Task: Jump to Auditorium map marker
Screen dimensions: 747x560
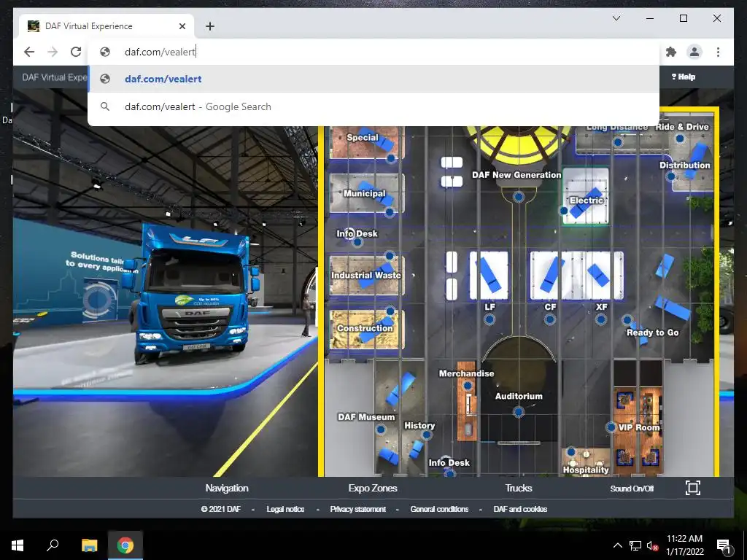Action: point(519,411)
